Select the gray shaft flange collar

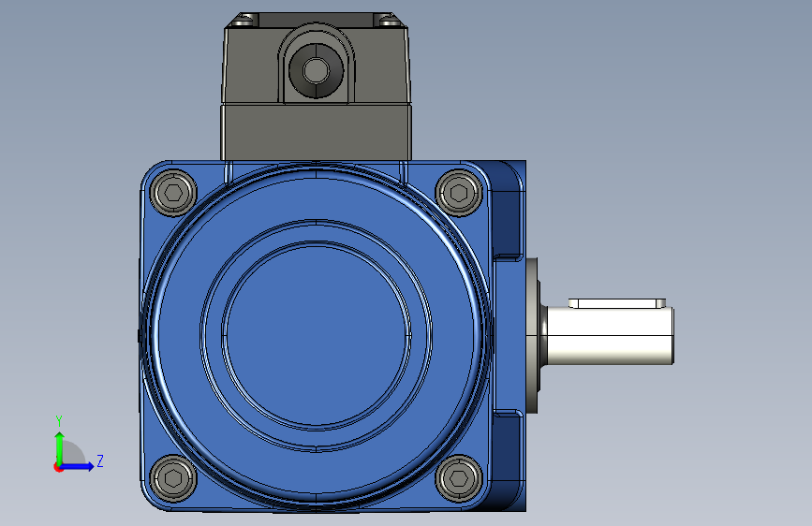tap(534, 335)
